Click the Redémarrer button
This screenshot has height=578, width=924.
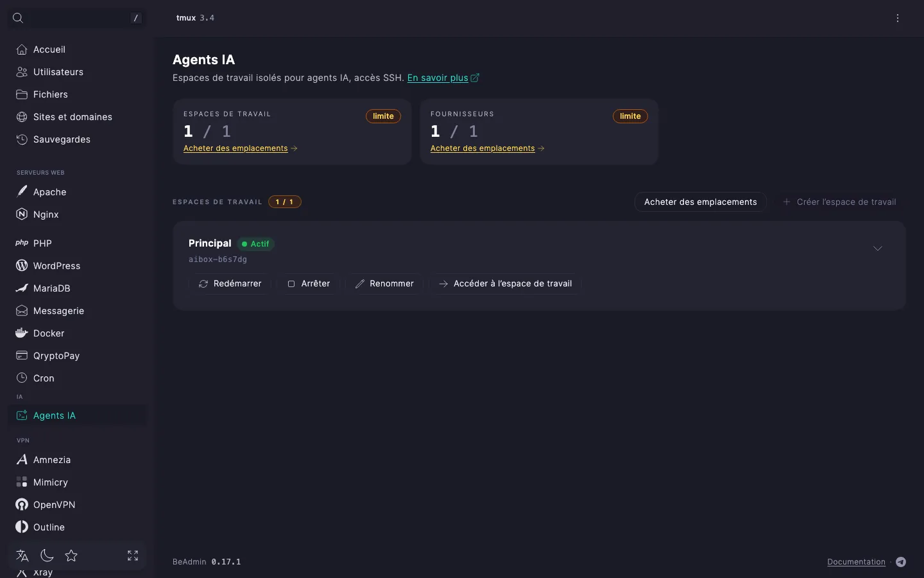(x=230, y=284)
